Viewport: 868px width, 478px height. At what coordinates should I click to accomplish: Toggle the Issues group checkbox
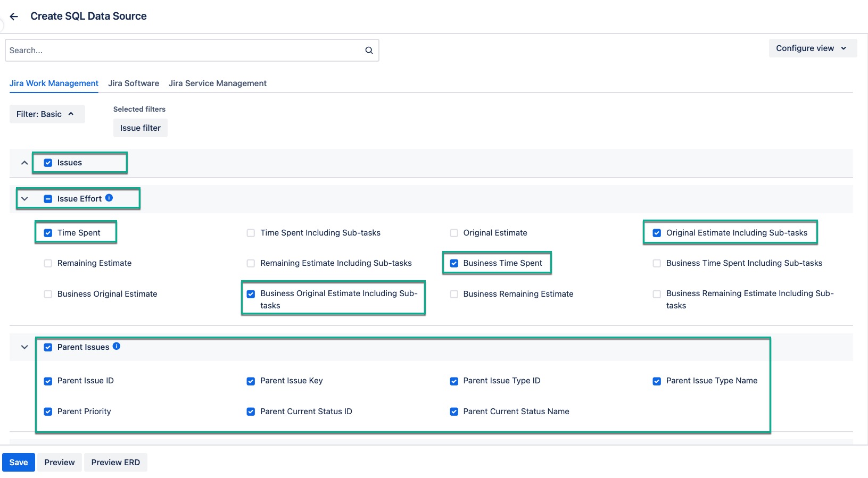[x=48, y=163]
